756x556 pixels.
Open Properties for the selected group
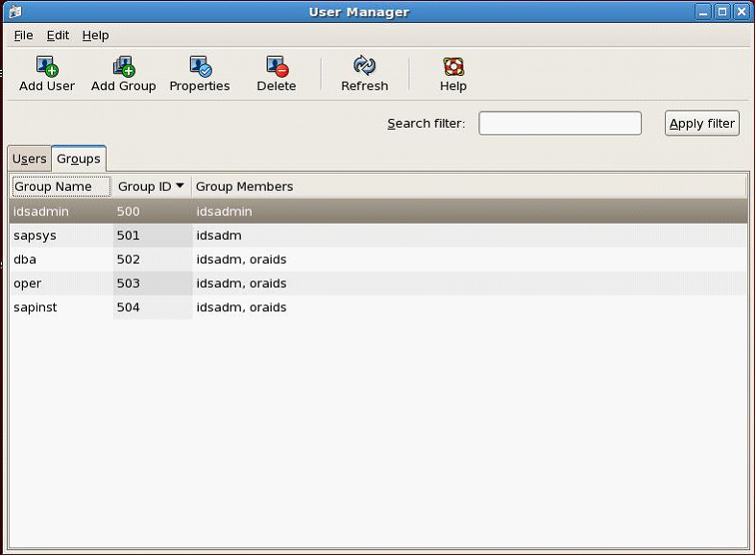(200, 66)
